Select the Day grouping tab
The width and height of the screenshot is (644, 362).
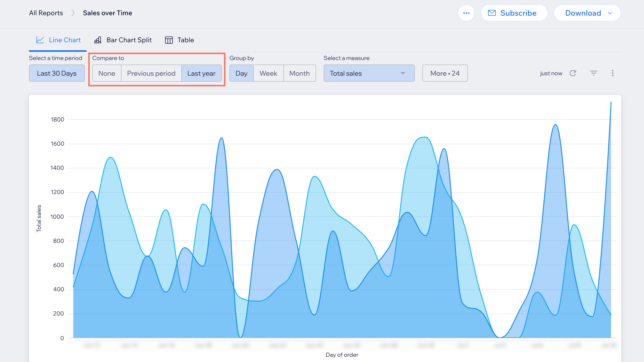click(242, 73)
